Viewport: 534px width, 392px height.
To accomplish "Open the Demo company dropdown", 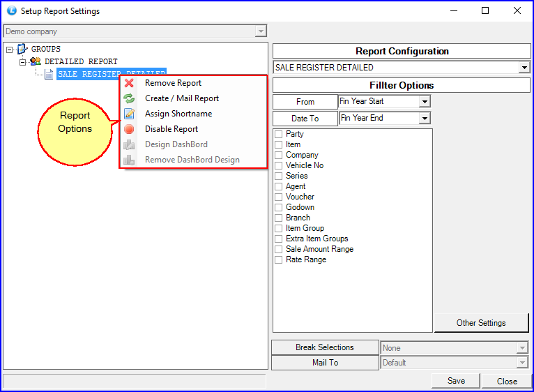I will (261, 31).
